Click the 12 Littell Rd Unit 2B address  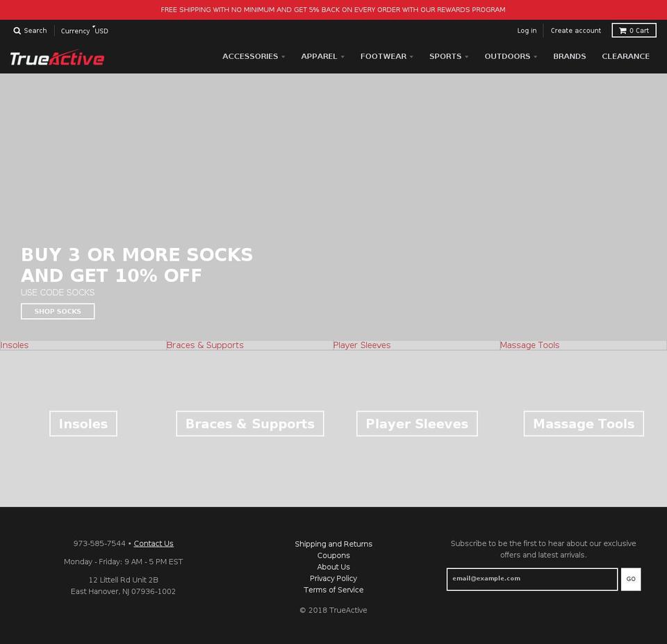tap(124, 580)
